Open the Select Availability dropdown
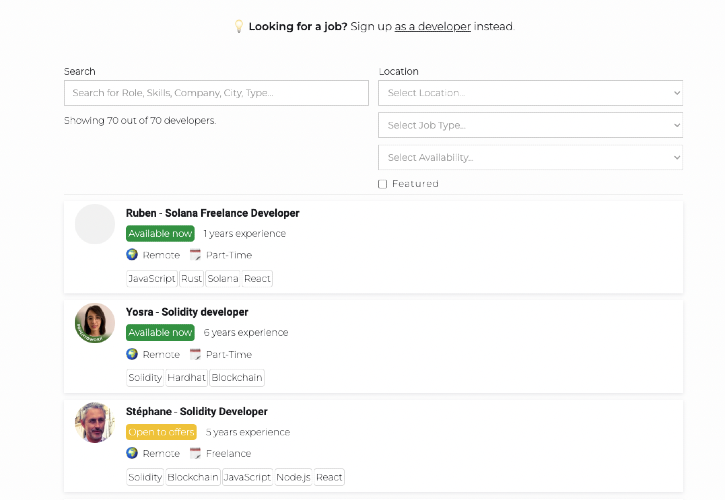This screenshot has width=725, height=500. point(530,157)
